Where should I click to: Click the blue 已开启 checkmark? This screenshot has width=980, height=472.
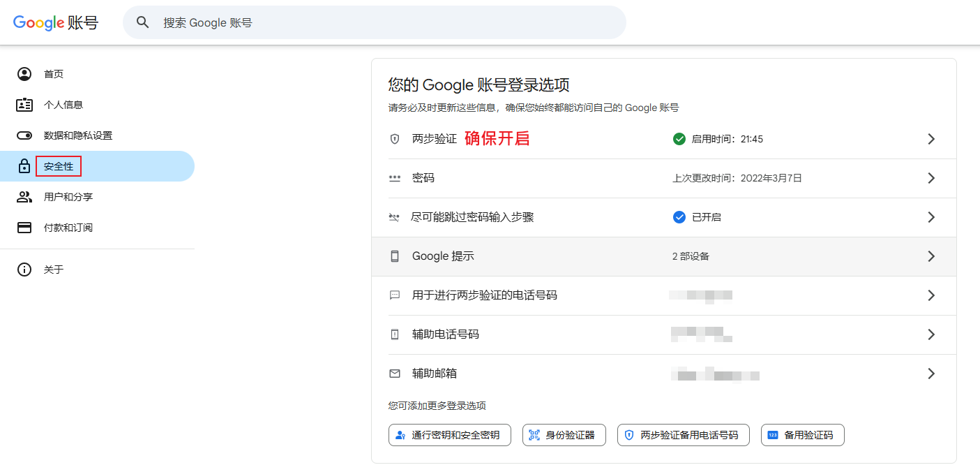679,217
